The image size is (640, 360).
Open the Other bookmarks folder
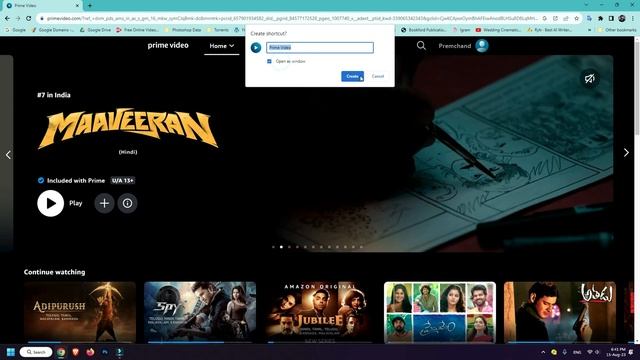(x=617, y=30)
